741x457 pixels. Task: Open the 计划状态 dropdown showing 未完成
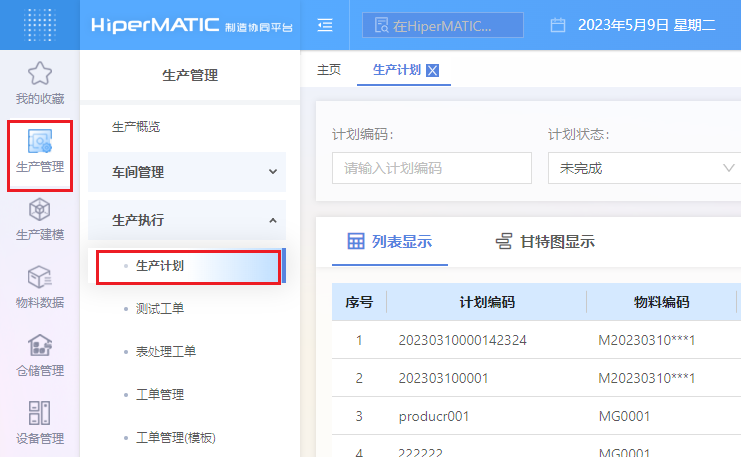(645, 168)
